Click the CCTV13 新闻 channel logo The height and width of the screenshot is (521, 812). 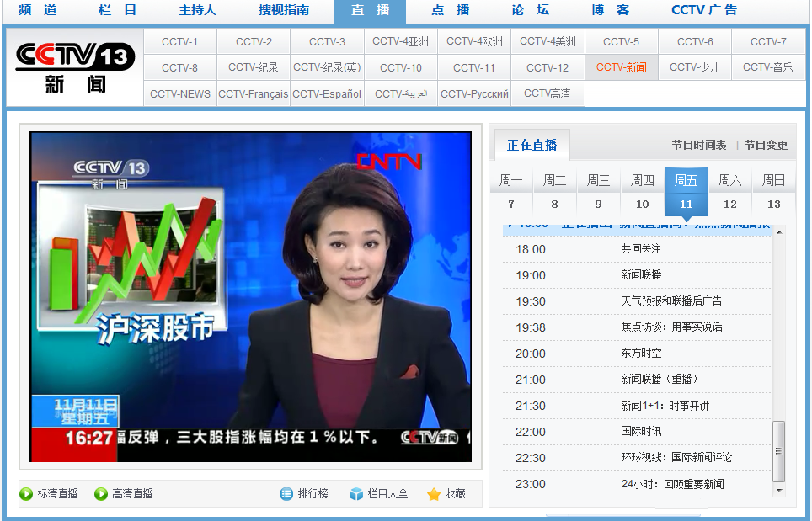75,68
